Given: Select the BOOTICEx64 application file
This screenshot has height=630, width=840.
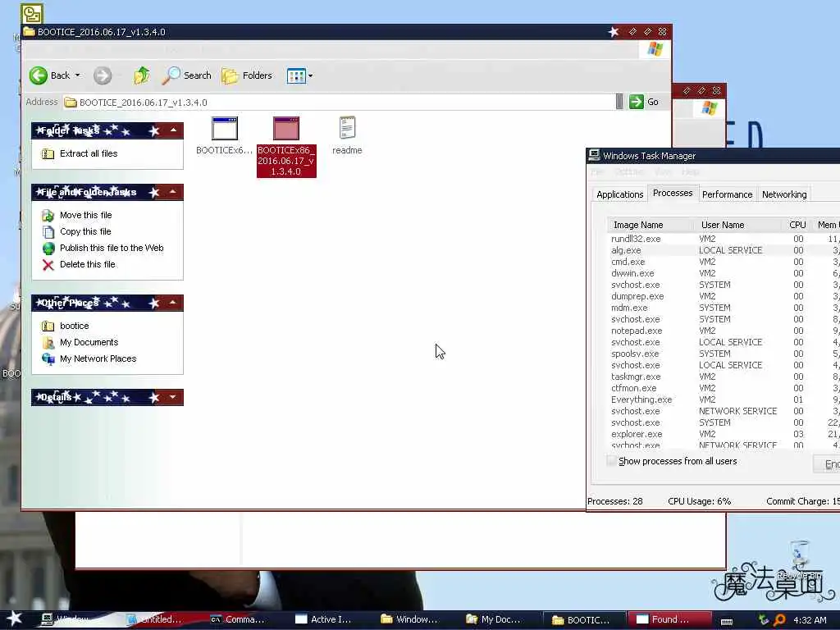Looking at the screenshot, I should coord(225,136).
